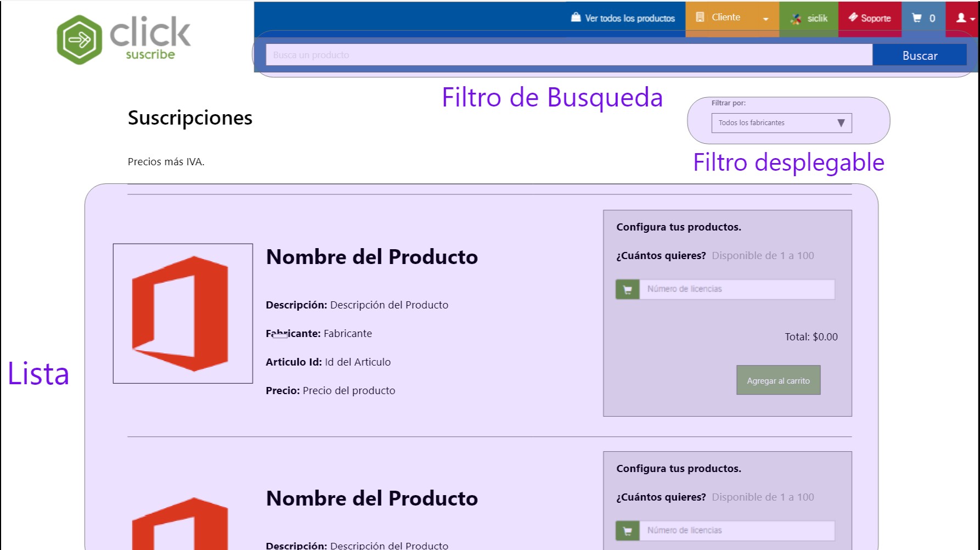Click the Buscar button
The width and height of the screenshot is (980, 550).
pos(920,55)
